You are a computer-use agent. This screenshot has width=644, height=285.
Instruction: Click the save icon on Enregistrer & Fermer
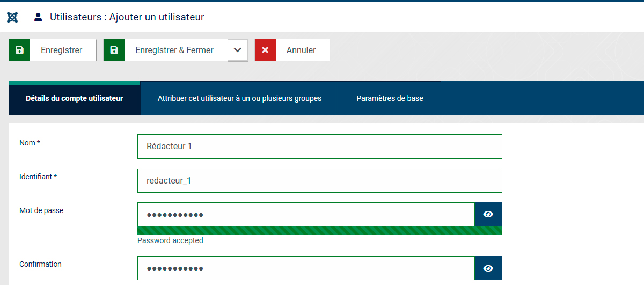(x=114, y=50)
